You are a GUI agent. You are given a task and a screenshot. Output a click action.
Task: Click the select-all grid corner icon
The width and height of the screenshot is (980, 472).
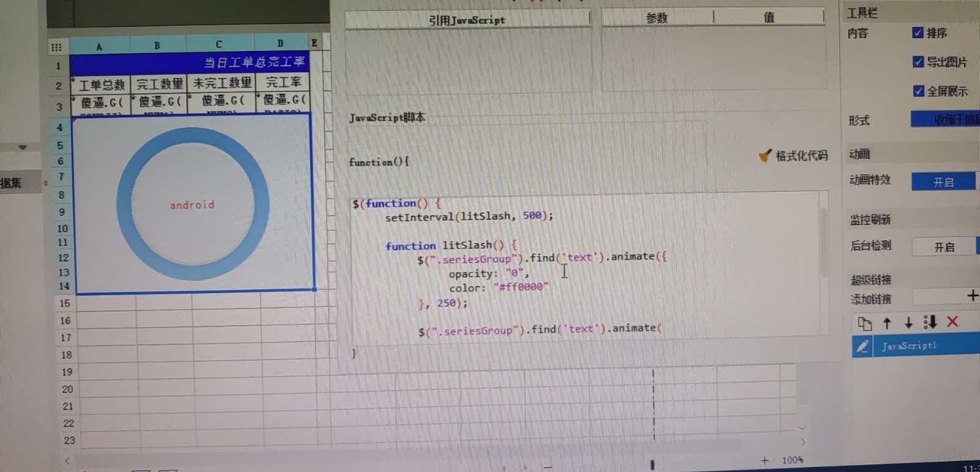56,47
